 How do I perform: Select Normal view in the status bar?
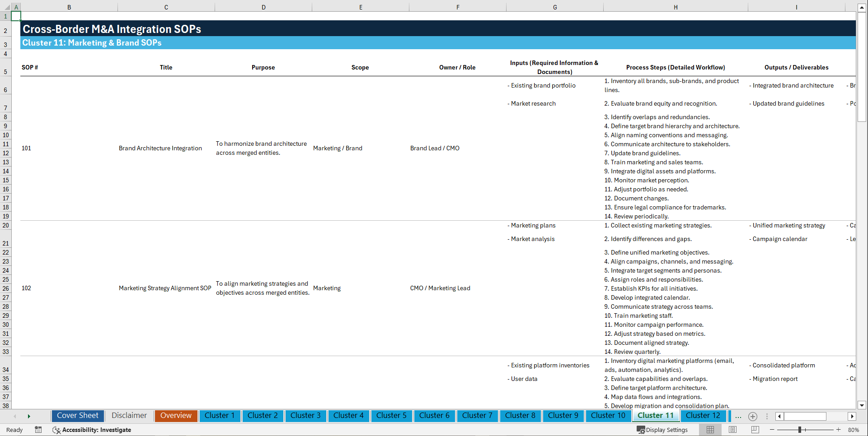(711, 430)
